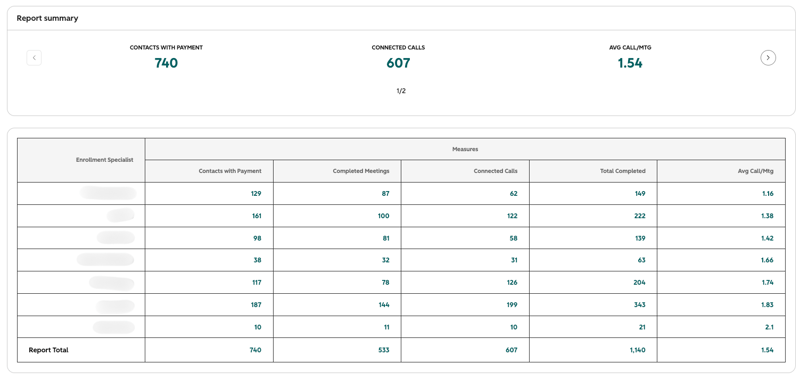Select Contacts with Payment value 187
The height and width of the screenshot is (380, 800).
(x=256, y=305)
